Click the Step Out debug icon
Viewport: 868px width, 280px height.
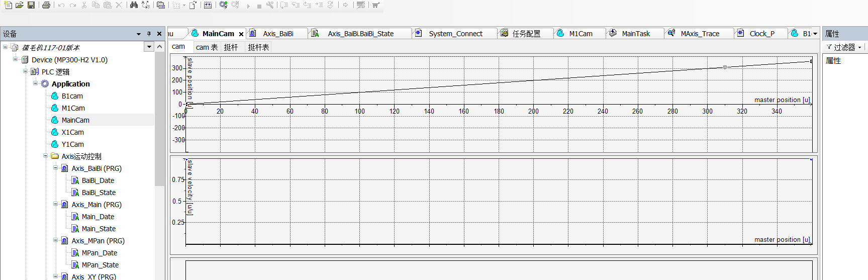(307, 5)
